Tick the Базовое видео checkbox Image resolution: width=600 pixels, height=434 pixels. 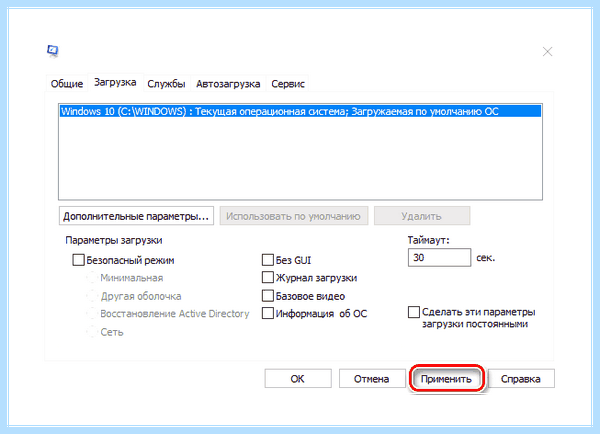[x=268, y=296]
